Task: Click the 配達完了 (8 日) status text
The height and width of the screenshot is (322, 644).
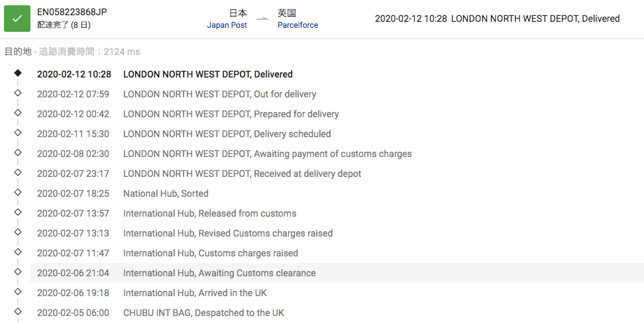Action: pyautogui.click(x=64, y=25)
